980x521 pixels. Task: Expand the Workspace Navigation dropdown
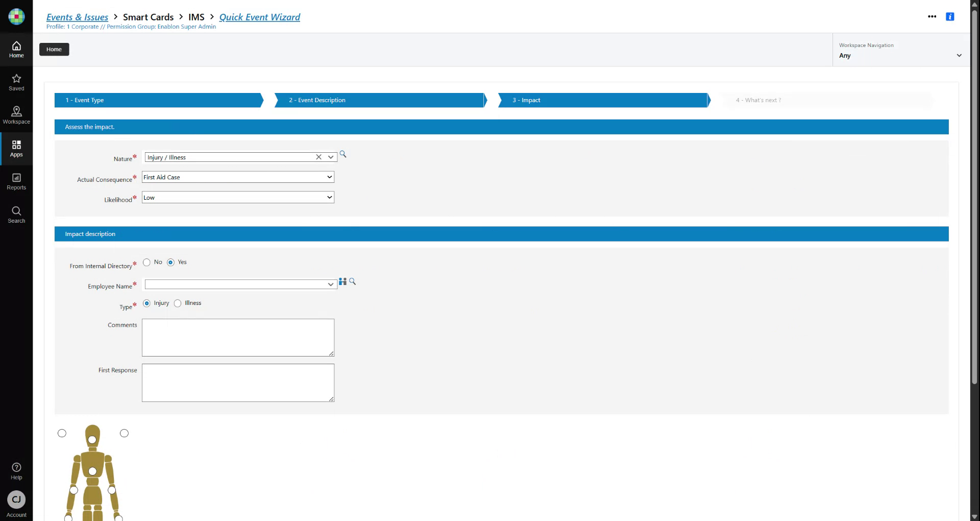tap(959, 56)
